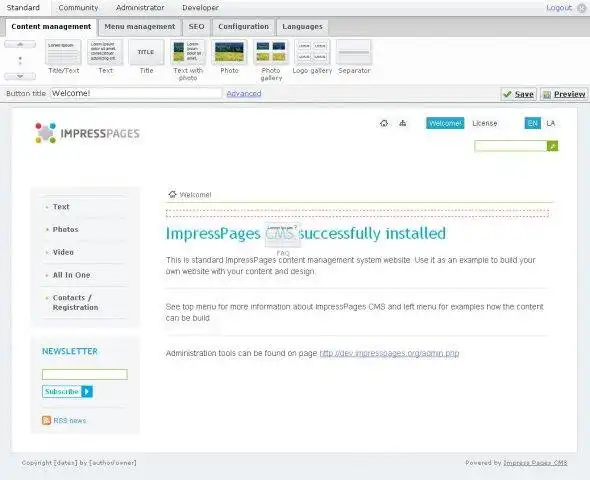Open the All In One sidebar item
Image resolution: width=590 pixels, height=480 pixels.
click(71, 275)
